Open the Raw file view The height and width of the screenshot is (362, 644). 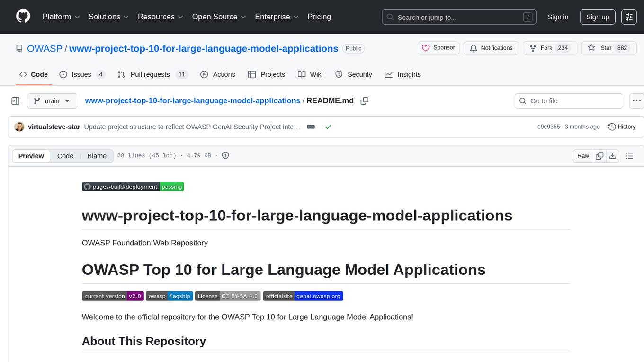(583, 156)
